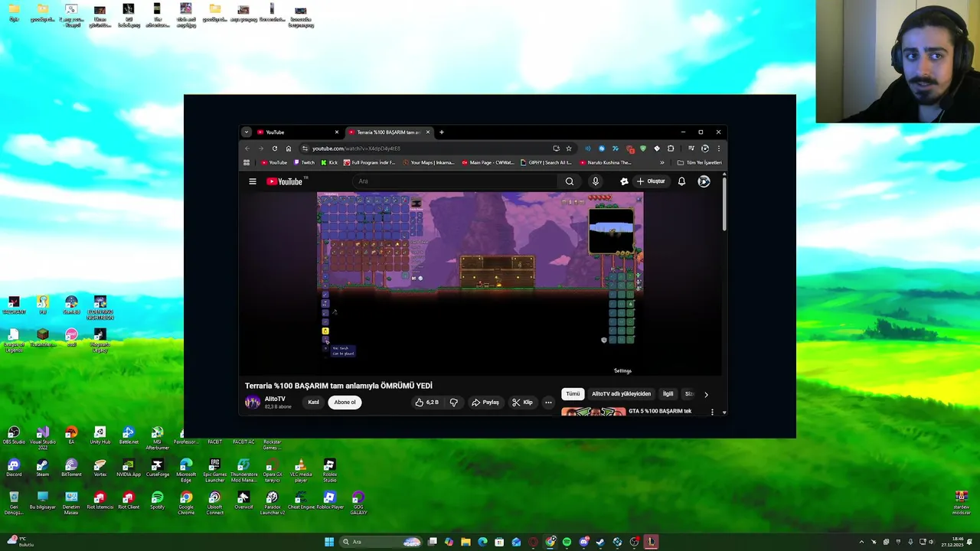Open Unity Hub desktop shortcut
Screen dimensions: 980x551
point(100,435)
